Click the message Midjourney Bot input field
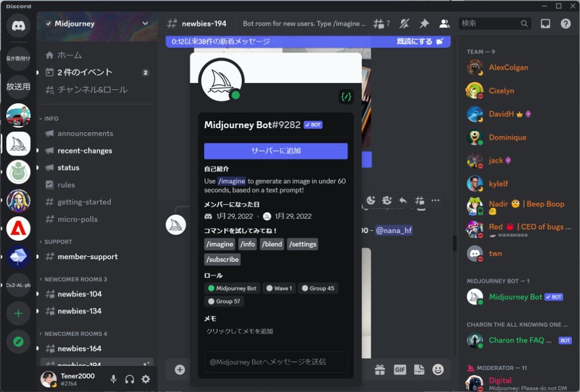This screenshot has width=580, height=392. [275, 362]
